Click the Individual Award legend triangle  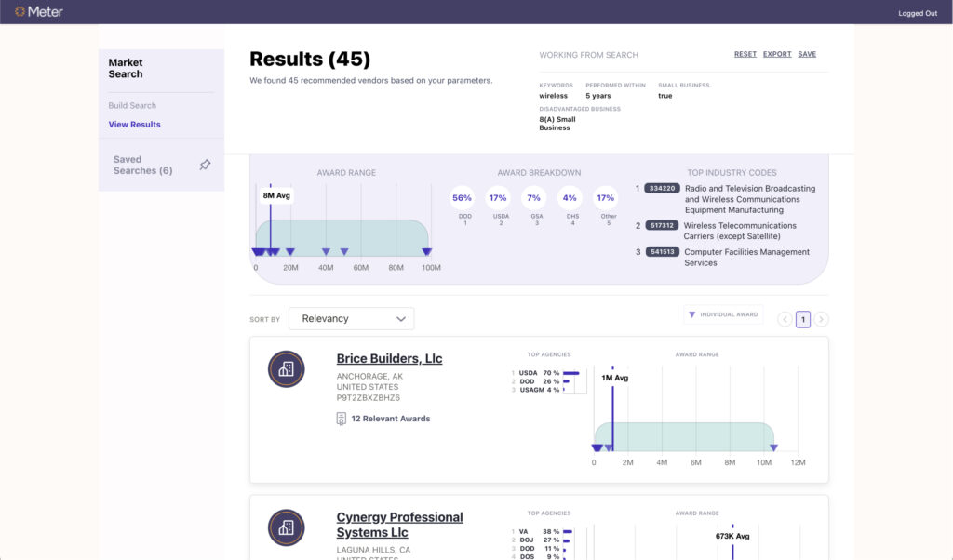point(691,314)
